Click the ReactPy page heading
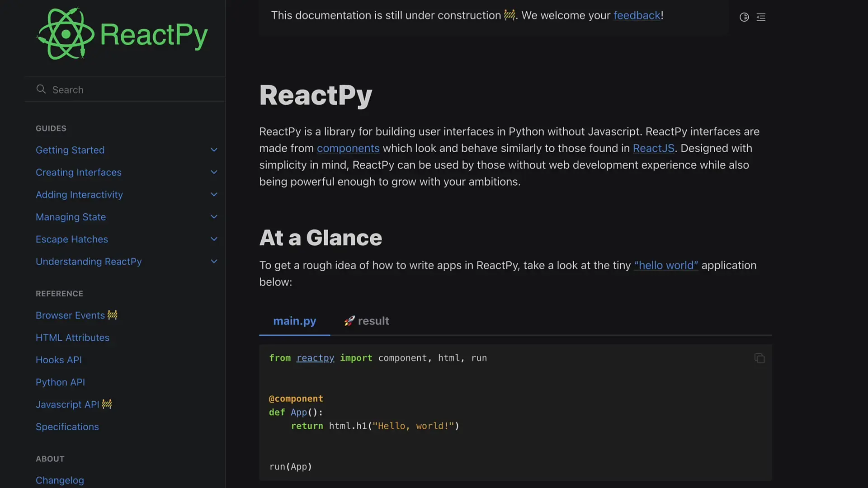Image resolution: width=868 pixels, height=488 pixels. point(316,95)
